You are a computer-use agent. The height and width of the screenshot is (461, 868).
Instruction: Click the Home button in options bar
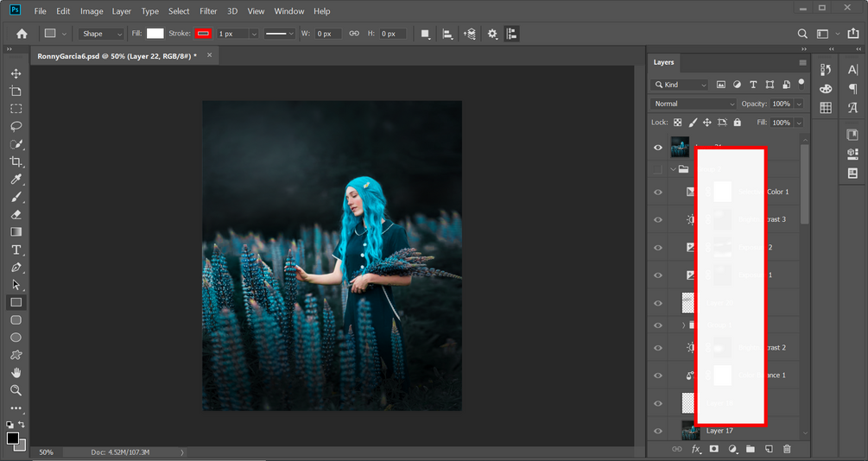[x=22, y=34]
